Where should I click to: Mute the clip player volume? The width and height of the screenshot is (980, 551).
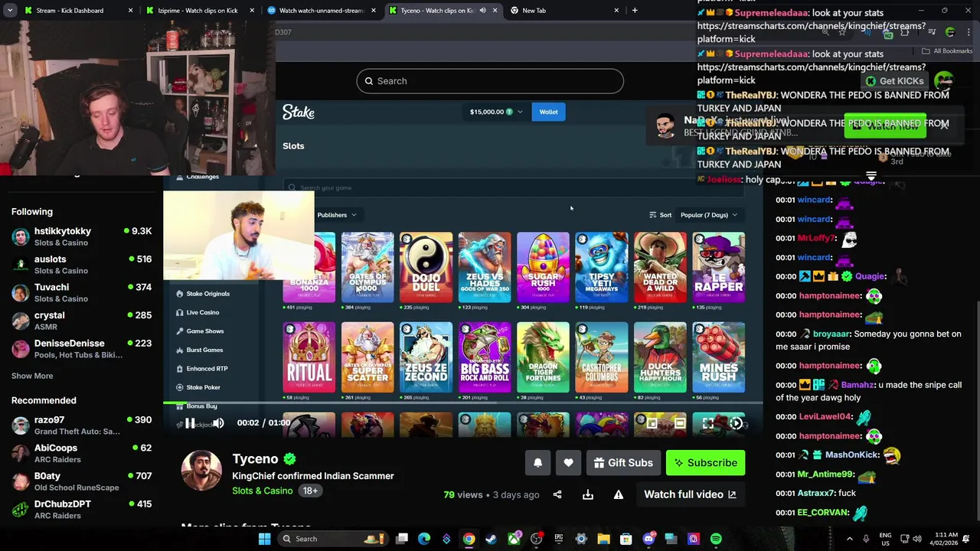[x=218, y=423]
